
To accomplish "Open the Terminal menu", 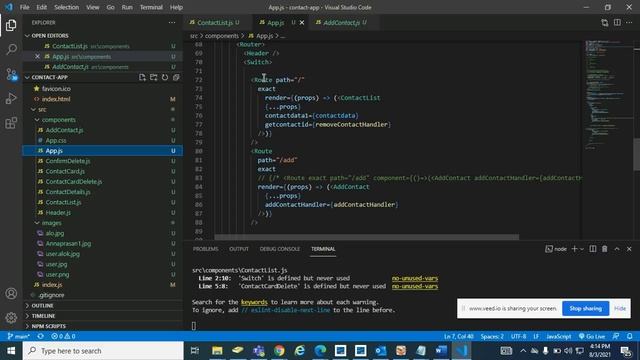I will 151,7.
